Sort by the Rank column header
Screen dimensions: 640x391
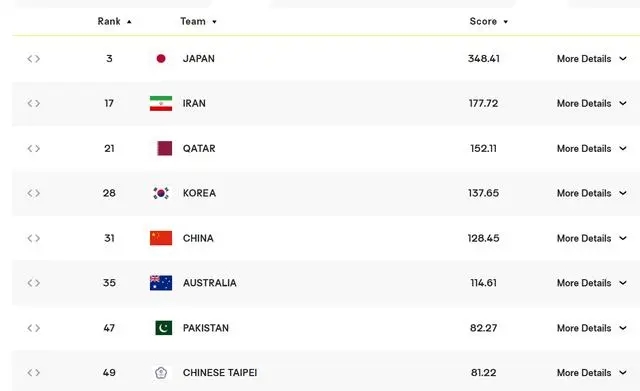[114, 21]
